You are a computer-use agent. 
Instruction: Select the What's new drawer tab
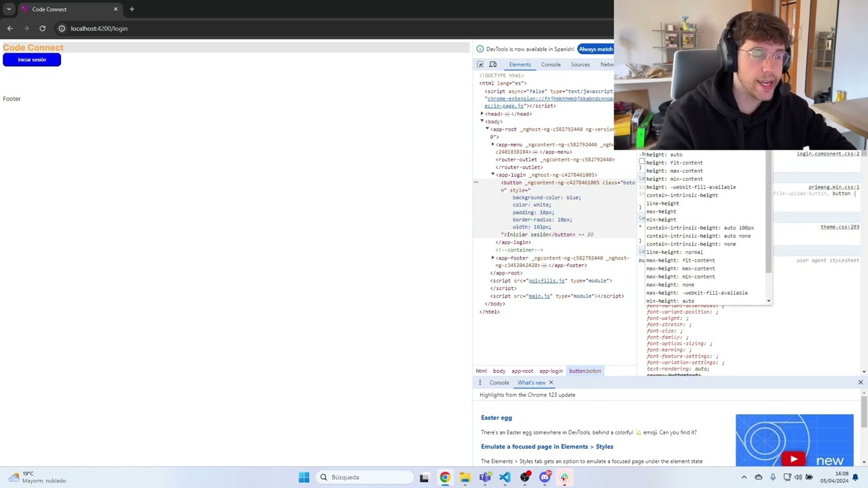point(531,383)
